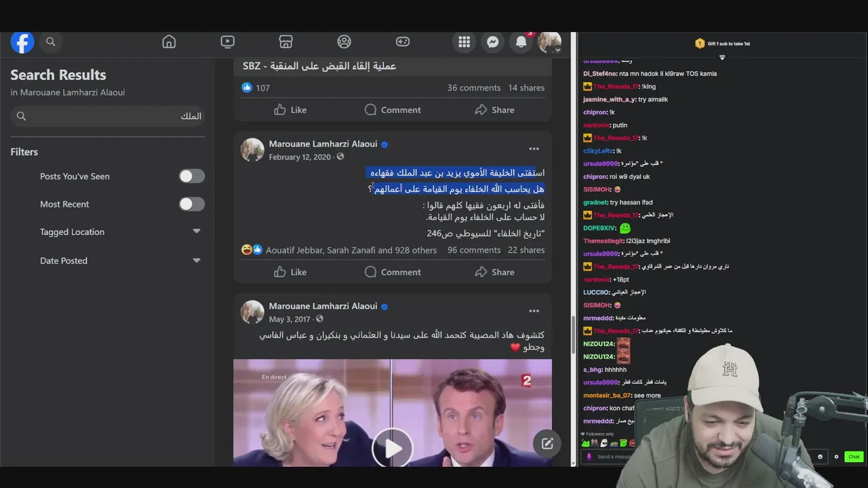Click username s_bhg in chat
This screenshot has width=868, height=488.
click(593, 369)
